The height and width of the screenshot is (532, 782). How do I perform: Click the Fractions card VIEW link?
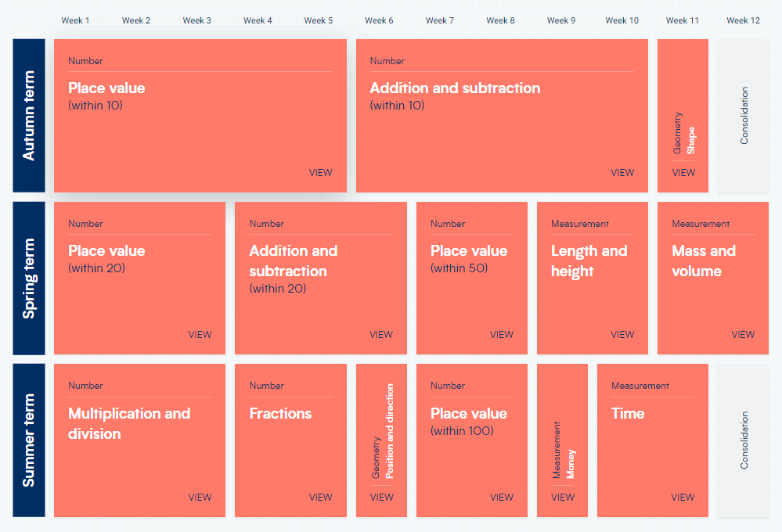pyautogui.click(x=320, y=497)
